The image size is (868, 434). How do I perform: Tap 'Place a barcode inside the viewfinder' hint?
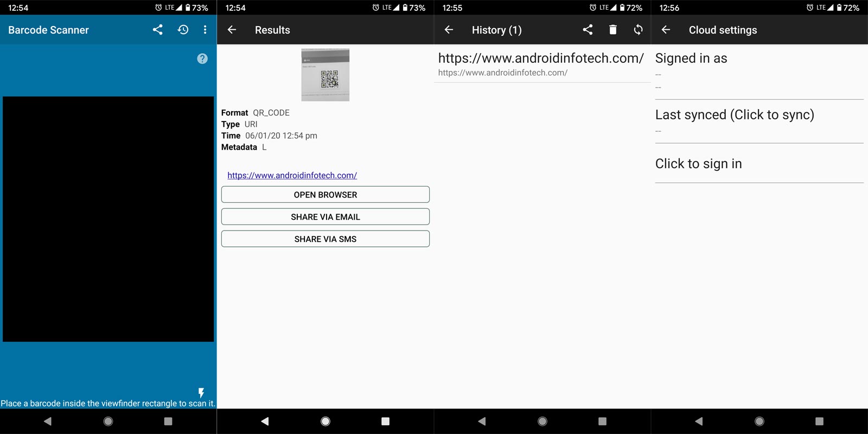click(108, 404)
